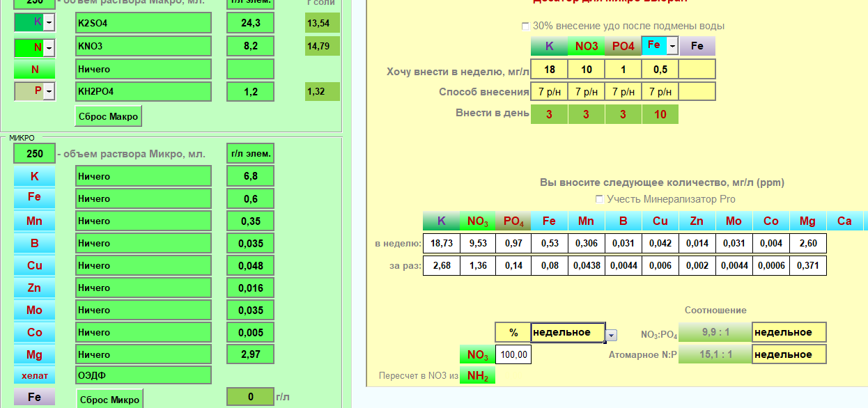
Task: Enable 30% внесение удо после подмены воды
Action: (x=526, y=26)
